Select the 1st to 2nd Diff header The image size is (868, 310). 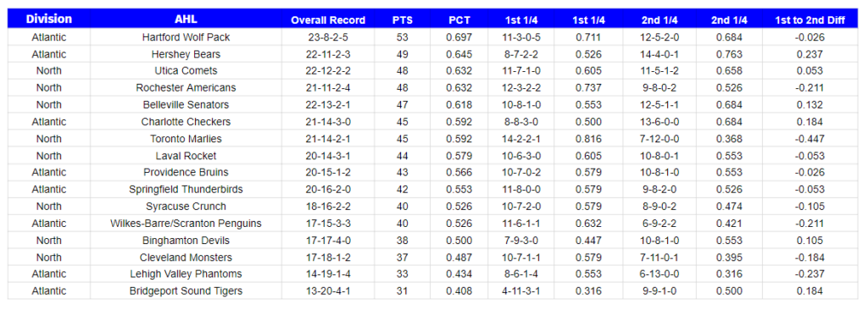coord(810,19)
